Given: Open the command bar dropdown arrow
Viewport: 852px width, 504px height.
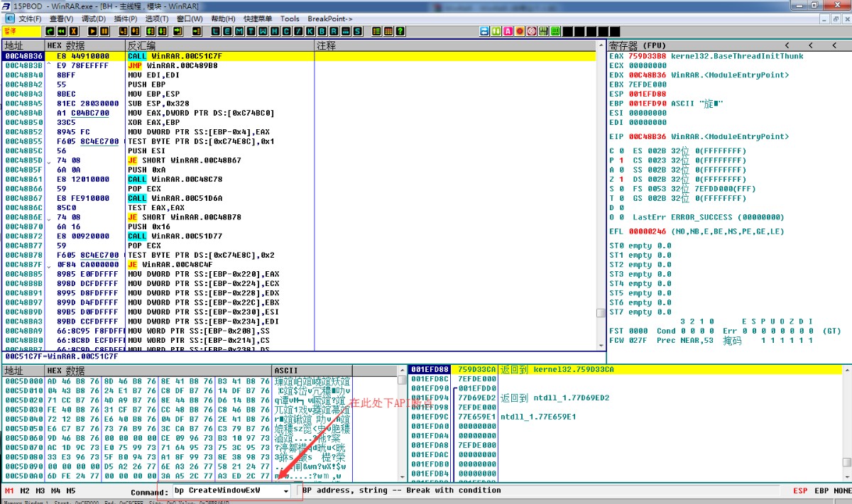Looking at the screenshot, I should 286,491.
